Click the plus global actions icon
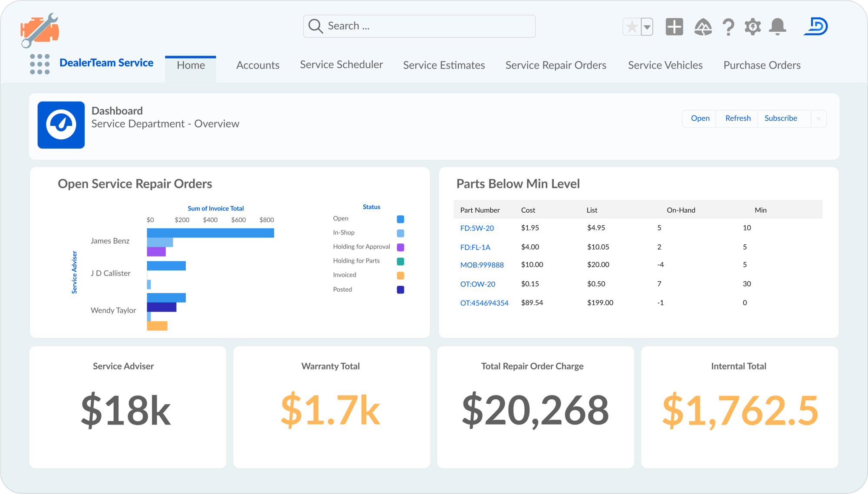 tap(674, 27)
